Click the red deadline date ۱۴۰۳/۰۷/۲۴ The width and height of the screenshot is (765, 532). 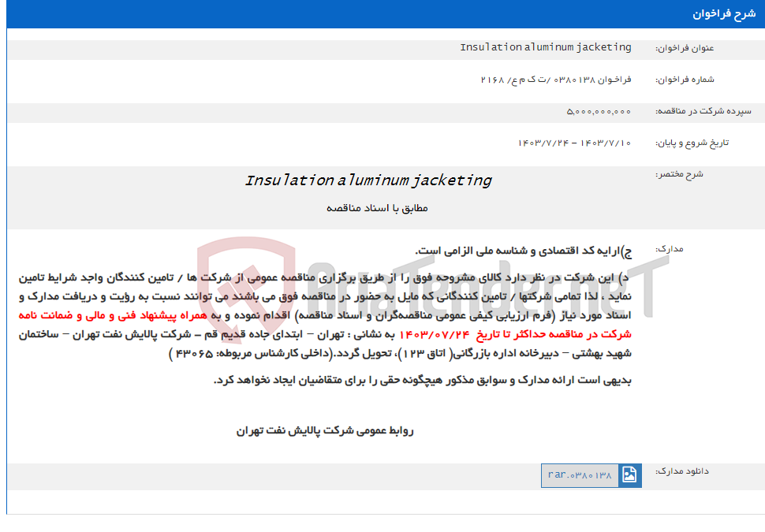pyautogui.click(x=435, y=334)
